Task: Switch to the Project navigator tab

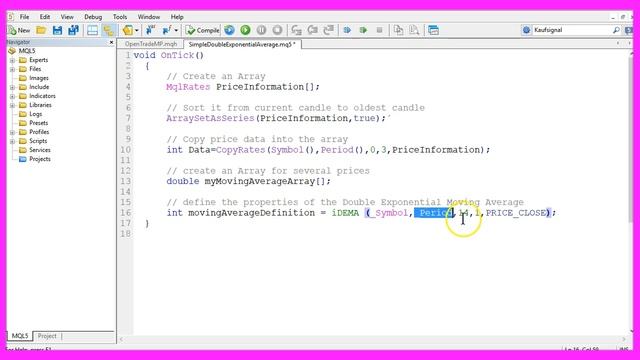Action: (47, 336)
